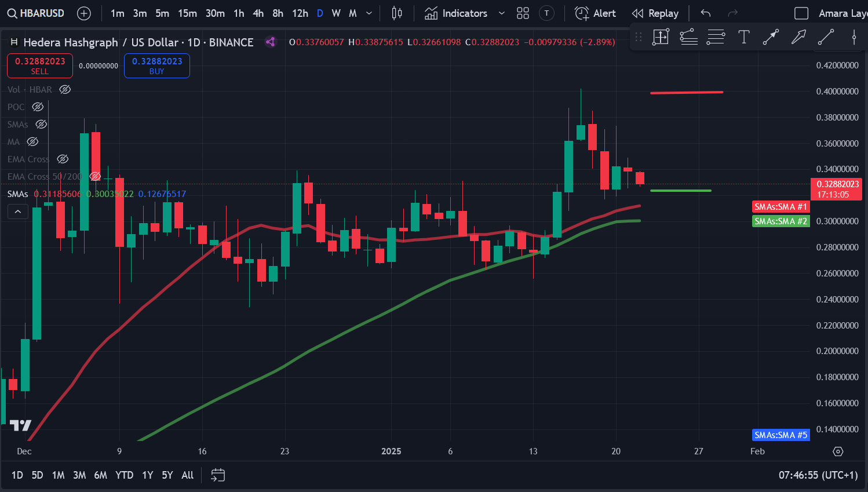868x492 pixels.
Task: Click the purple share icon beside BINANCE
Action: [x=270, y=42]
